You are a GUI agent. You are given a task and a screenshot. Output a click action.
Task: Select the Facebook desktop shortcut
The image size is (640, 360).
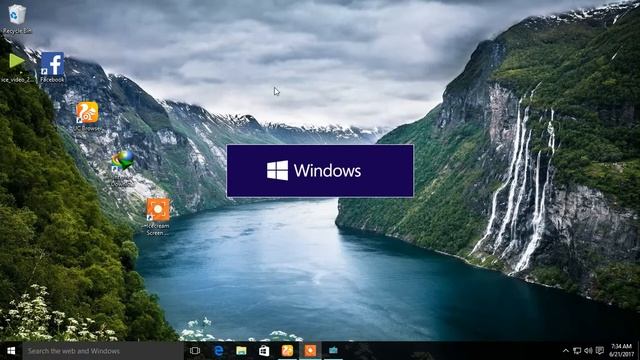(x=52, y=67)
